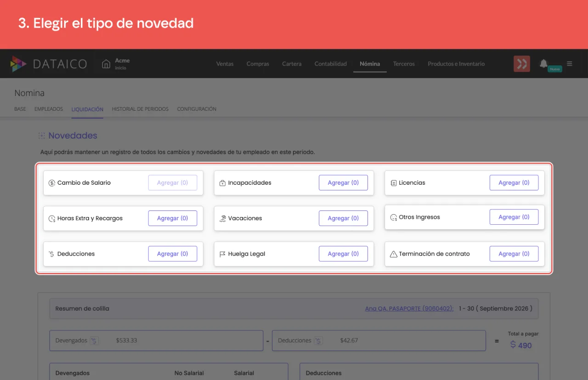The image size is (588, 380).
Task: Add an Otros Ingresos entry
Action: coord(514,217)
